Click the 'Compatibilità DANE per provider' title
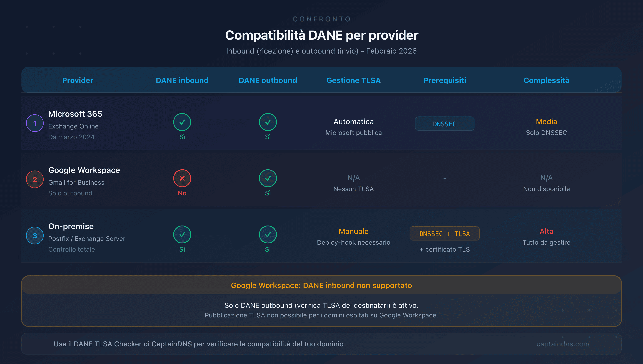This screenshot has height=364, width=643. coord(321,35)
